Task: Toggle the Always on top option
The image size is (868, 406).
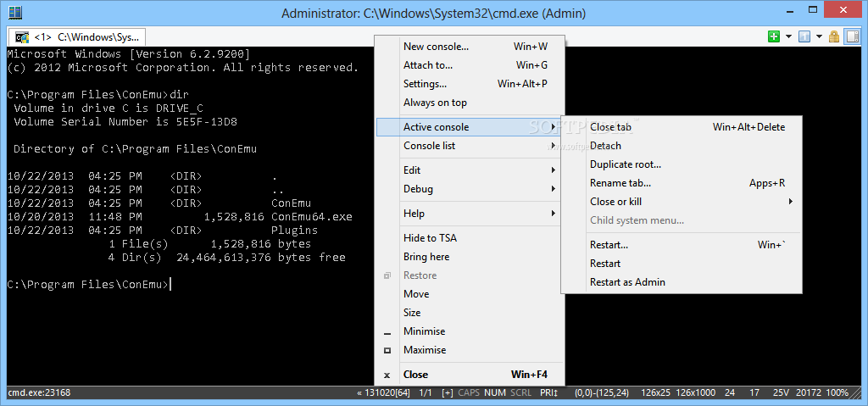Action: coord(470,103)
